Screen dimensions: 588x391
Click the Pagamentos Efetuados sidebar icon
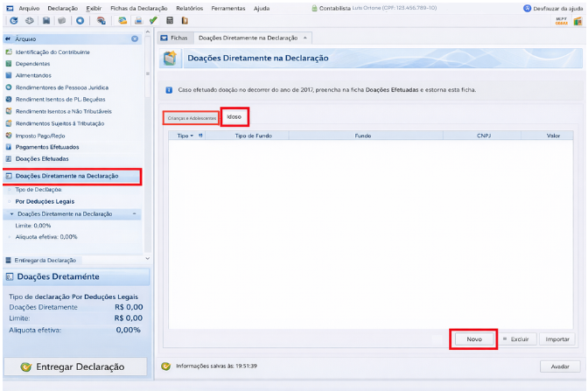(x=8, y=148)
